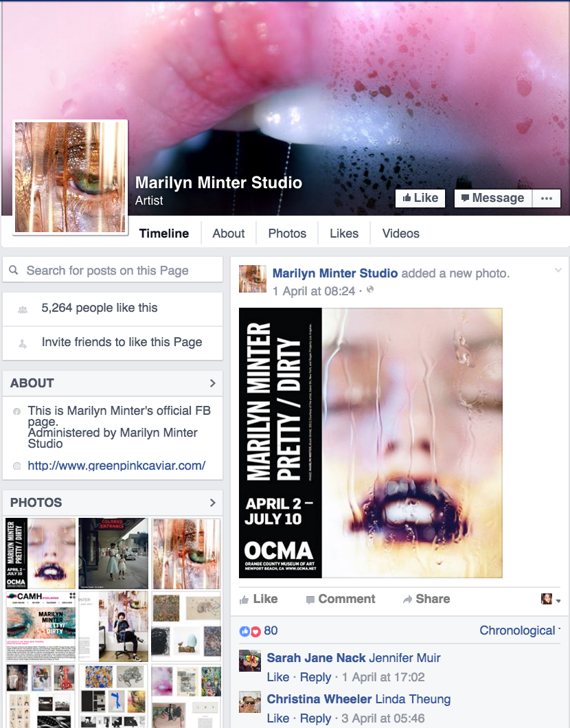
Task: Open the Marilyn Minter Studio profile picture
Action: click(x=70, y=177)
